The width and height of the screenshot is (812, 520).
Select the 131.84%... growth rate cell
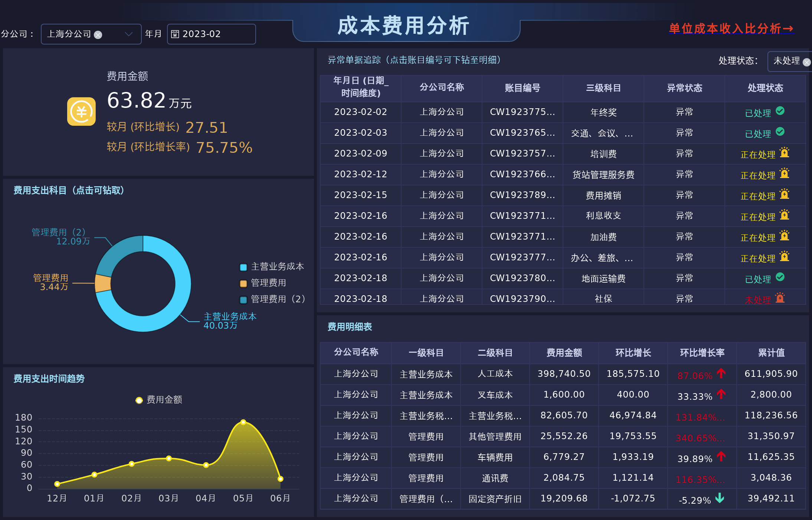[702, 415]
